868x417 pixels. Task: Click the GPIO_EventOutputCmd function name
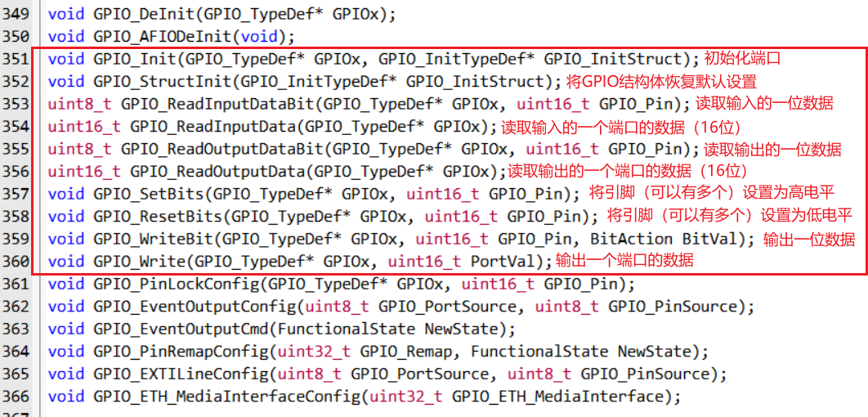point(181,329)
